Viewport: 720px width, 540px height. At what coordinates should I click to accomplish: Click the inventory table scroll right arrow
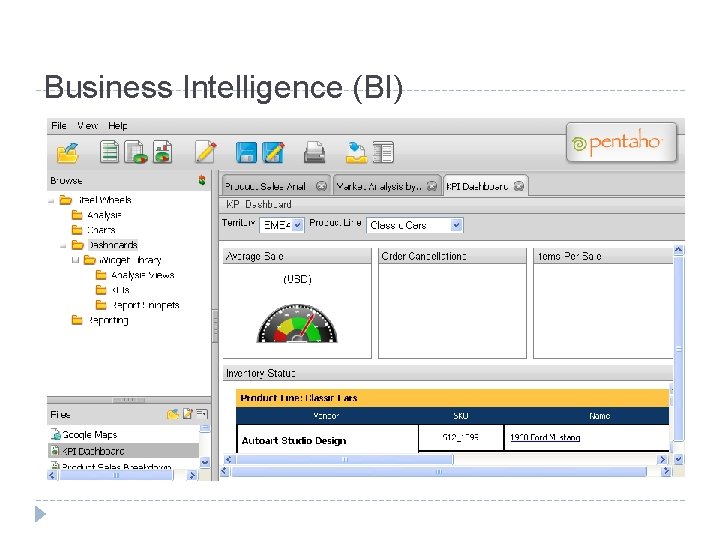662,459
